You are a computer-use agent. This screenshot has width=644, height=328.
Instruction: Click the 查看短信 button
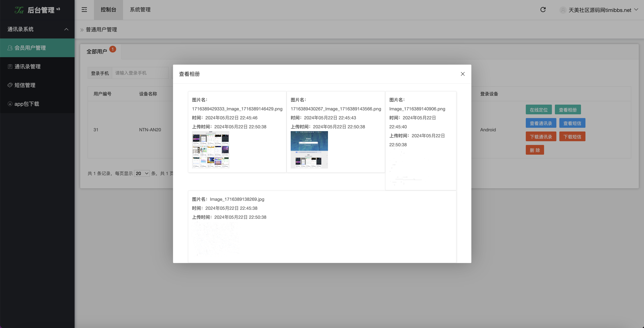tap(573, 123)
